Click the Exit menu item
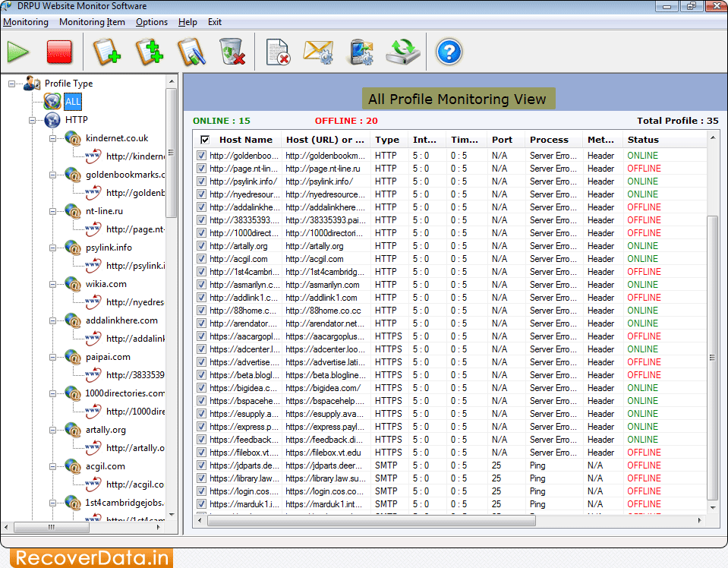The image size is (728, 568). (215, 22)
